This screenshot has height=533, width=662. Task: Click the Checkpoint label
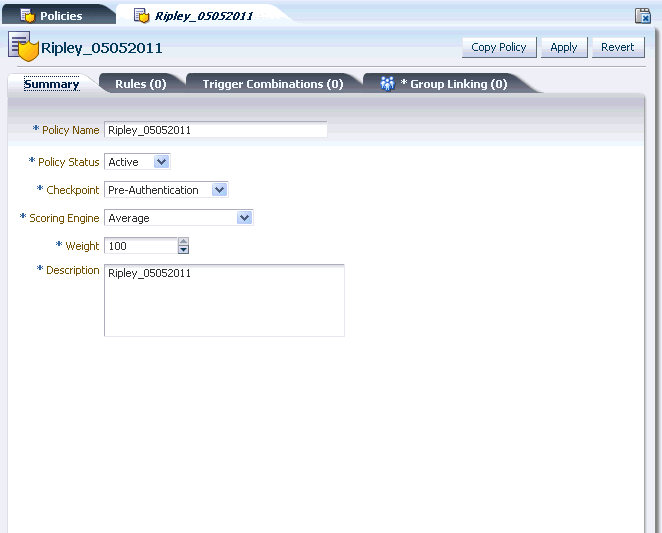pos(73,190)
